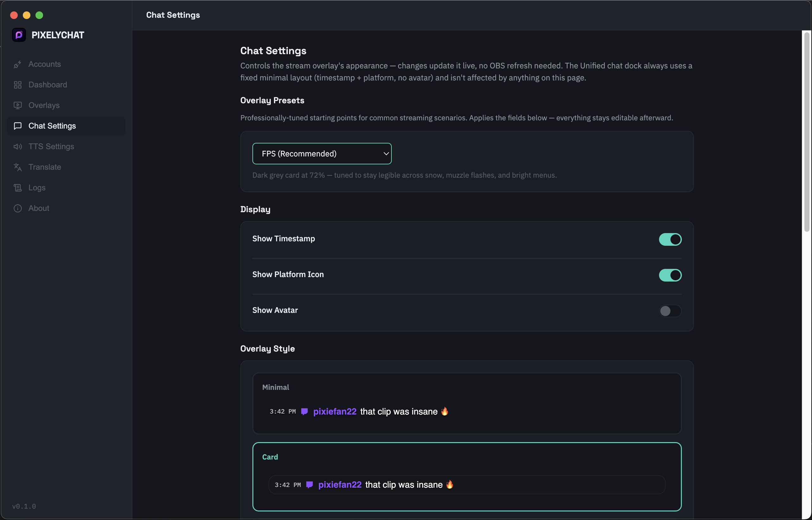This screenshot has width=812, height=520.
Task: Click the fire emoji in Minimal preview
Action: pos(445,411)
